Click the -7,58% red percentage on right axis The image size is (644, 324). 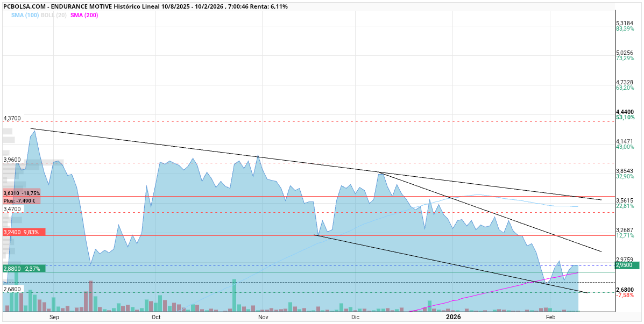pos(625,295)
